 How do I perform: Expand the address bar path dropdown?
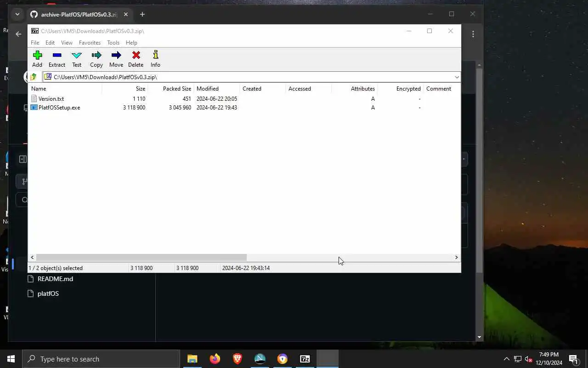[457, 77]
